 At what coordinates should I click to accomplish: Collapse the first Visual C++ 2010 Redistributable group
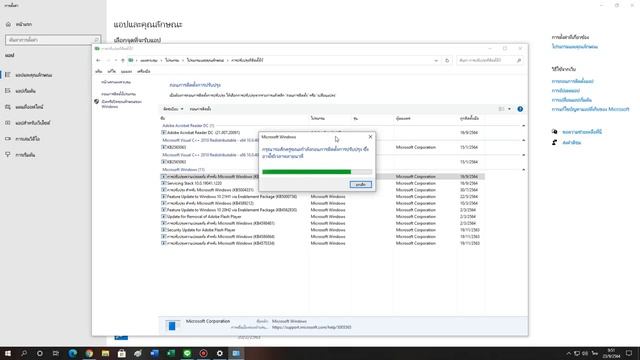pos(523,140)
